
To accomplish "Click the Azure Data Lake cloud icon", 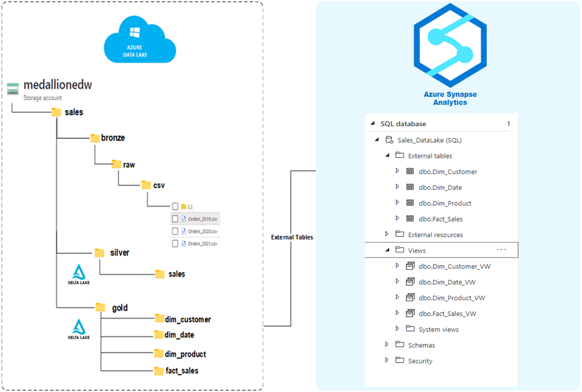I will click(x=140, y=39).
